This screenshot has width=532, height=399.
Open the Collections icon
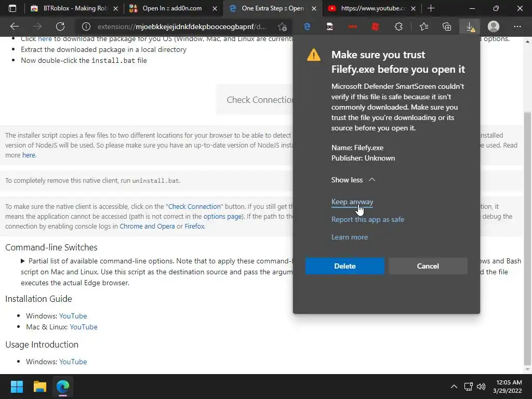tap(447, 26)
